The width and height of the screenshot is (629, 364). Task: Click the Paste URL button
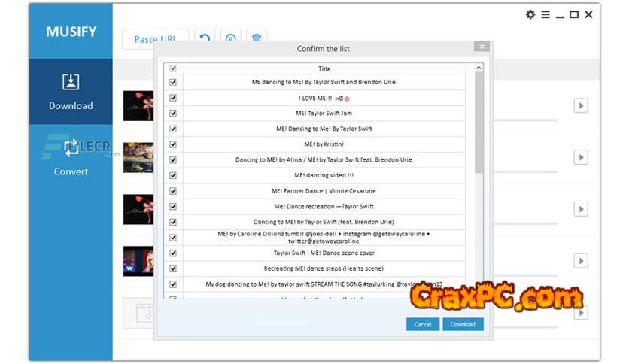(155, 39)
